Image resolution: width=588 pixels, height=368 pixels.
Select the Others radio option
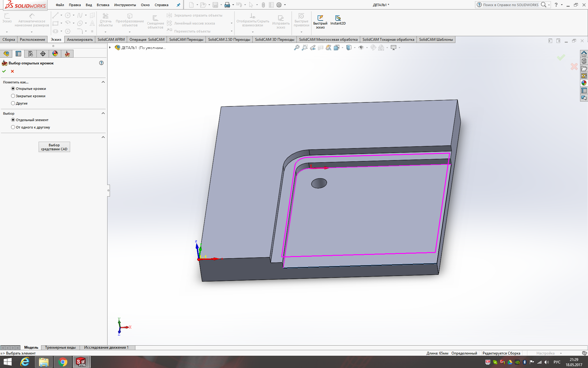pos(13,103)
